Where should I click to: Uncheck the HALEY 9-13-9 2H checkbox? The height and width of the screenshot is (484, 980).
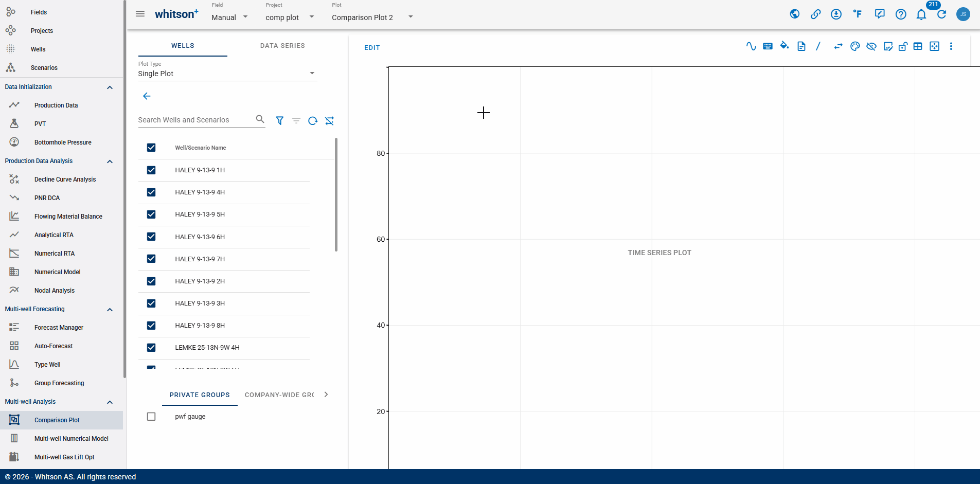click(x=151, y=281)
